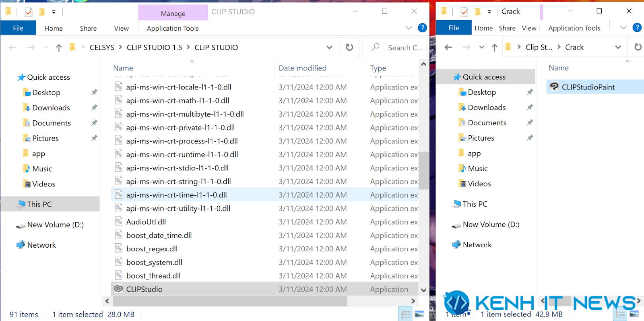This screenshot has height=321, width=644.
Task: Open Help in CLIP STUDIO window
Action: pyautogui.click(x=422, y=28)
